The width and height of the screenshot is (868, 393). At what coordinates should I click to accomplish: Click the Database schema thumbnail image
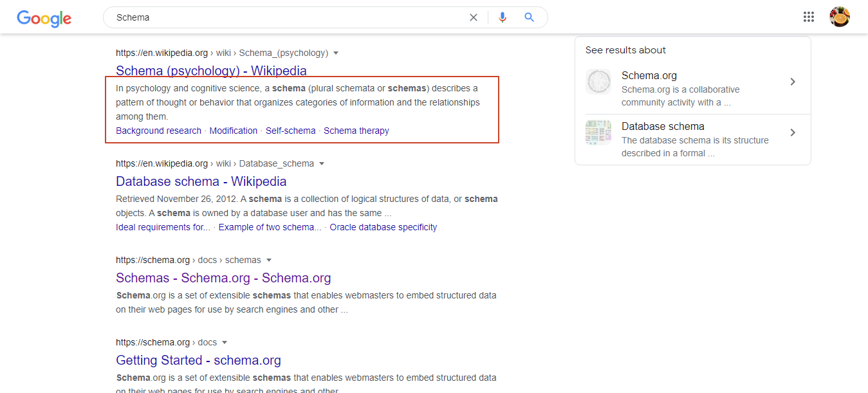(x=598, y=132)
